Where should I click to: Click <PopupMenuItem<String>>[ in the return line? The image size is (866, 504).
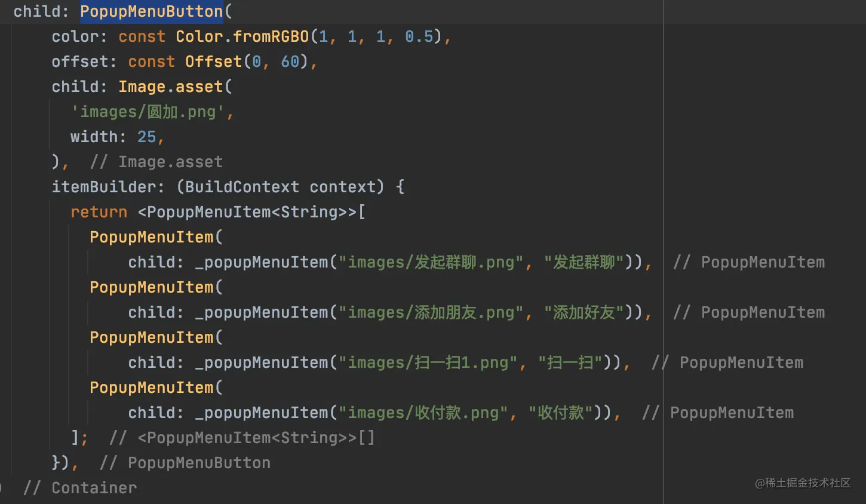pos(251,212)
